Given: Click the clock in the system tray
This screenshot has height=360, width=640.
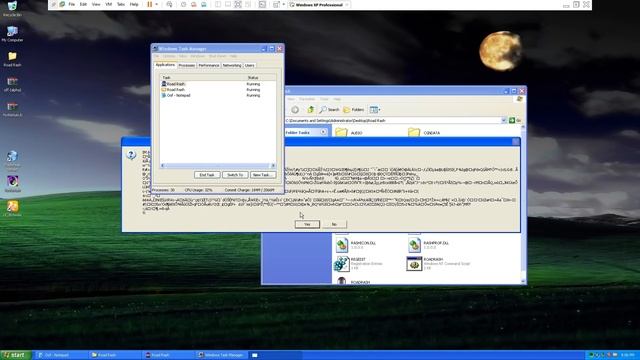Looking at the screenshot, I should [627, 355].
